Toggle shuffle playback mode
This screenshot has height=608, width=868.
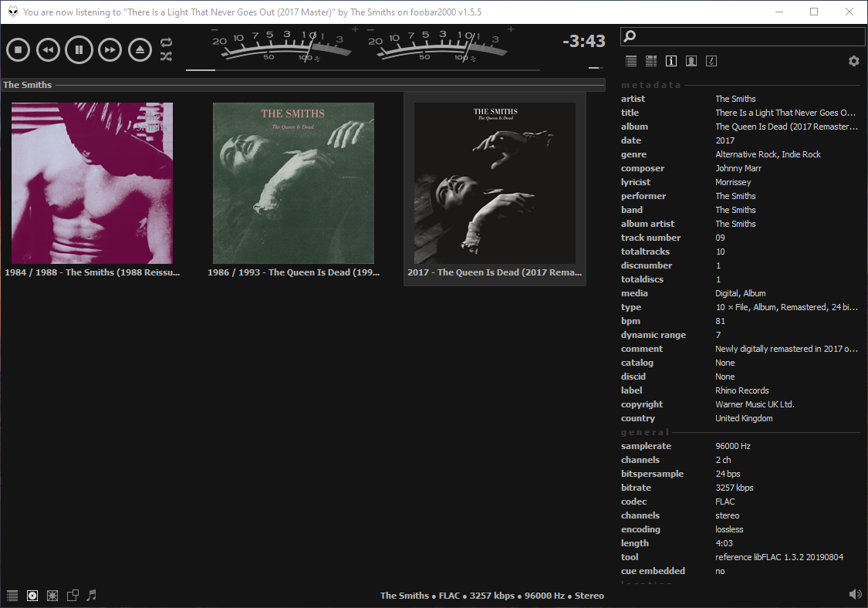[x=166, y=56]
